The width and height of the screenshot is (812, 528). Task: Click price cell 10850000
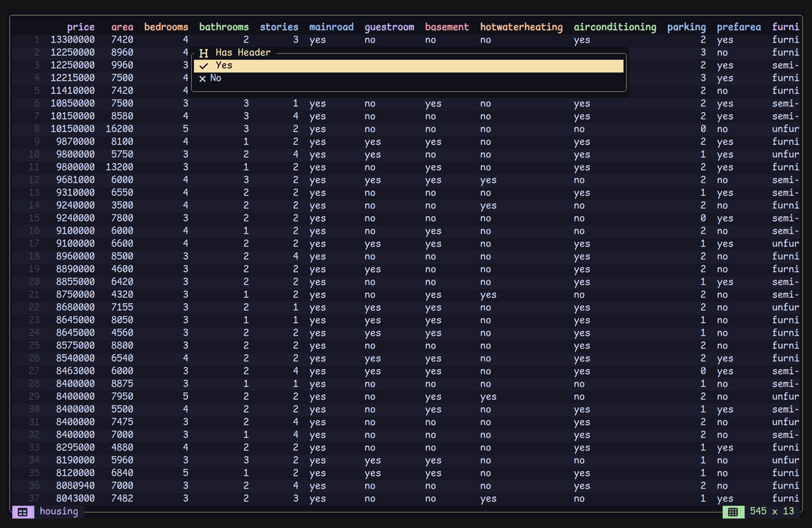[x=72, y=104]
